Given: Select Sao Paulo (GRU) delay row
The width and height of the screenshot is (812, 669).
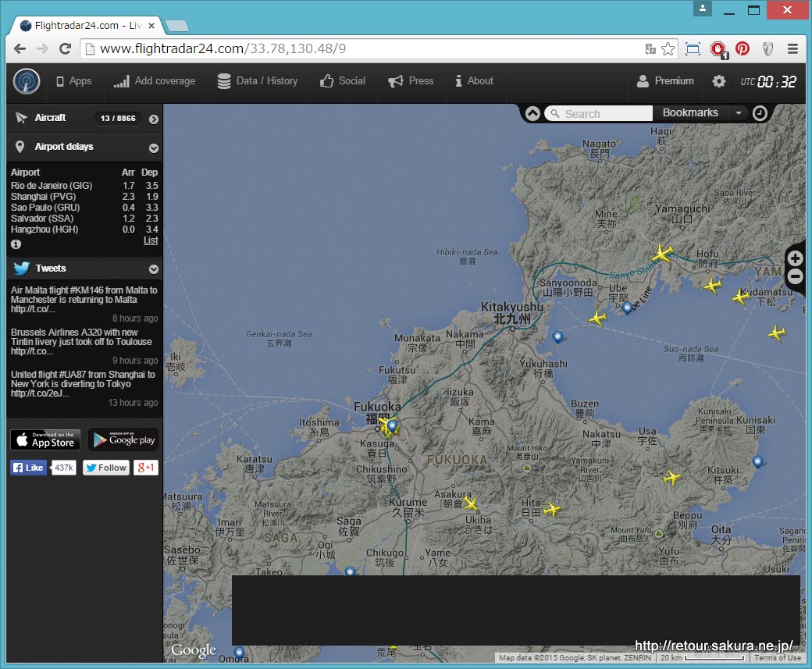Looking at the screenshot, I should (84, 207).
